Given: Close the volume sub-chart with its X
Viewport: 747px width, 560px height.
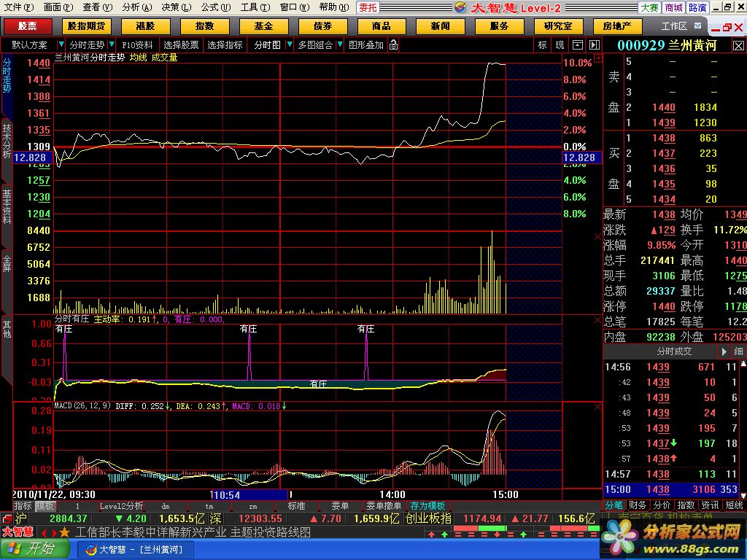Looking at the screenshot, I should (x=598, y=237).
